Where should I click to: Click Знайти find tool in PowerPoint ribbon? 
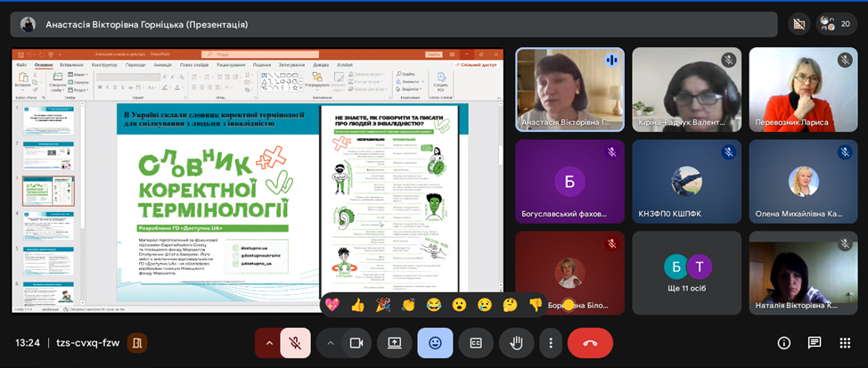coord(405,74)
